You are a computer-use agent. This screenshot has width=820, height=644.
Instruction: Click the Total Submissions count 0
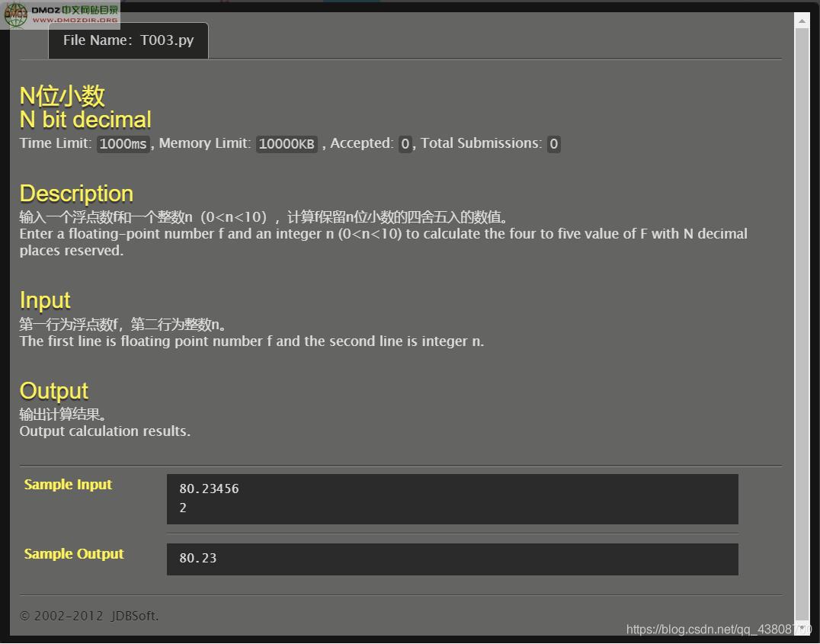tap(554, 144)
